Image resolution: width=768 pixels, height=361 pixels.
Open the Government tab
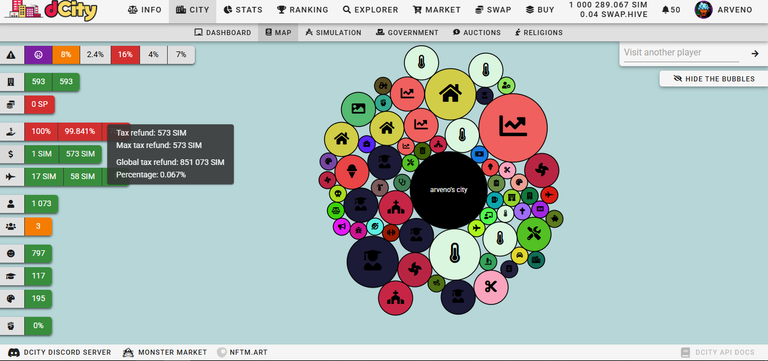point(407,33)
